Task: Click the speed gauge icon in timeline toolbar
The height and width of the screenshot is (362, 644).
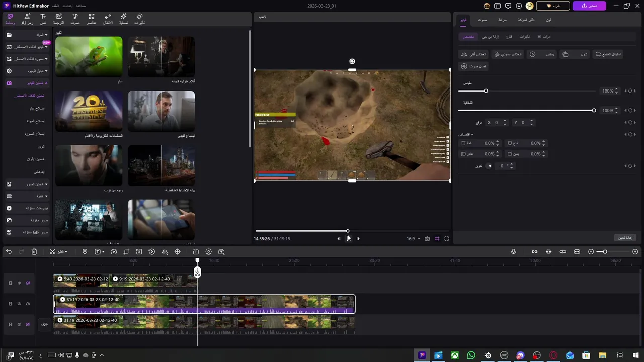Action: tap(113, 252)
